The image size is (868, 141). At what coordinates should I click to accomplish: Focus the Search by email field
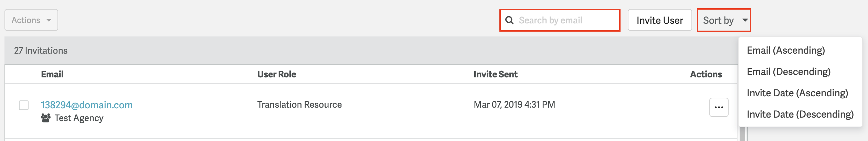(x=564, y=20)
